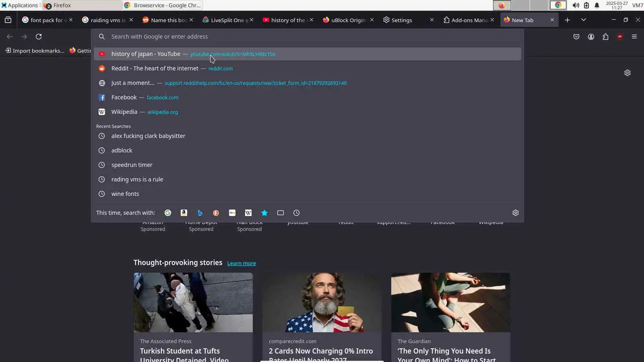
Task: Search only in Bookmarks via star icon
Action: (264, 213)
